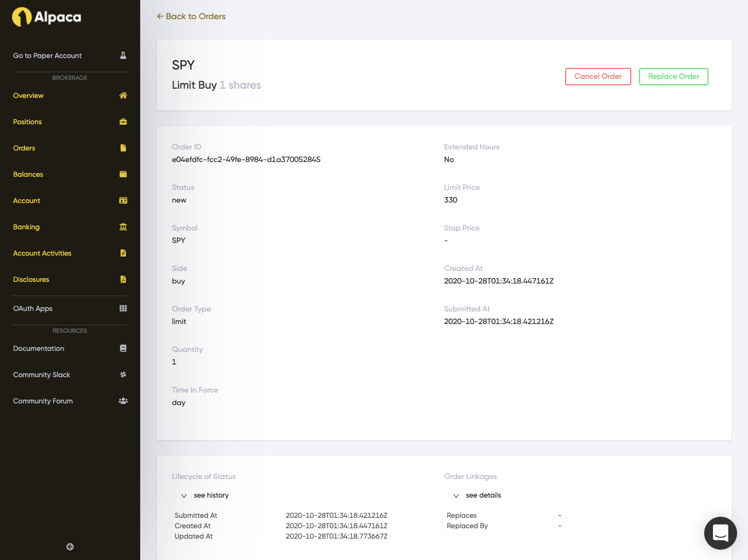Click the SPY heading in the order card
This screenshot has height=560, width=748.
[x=183, y=65]
